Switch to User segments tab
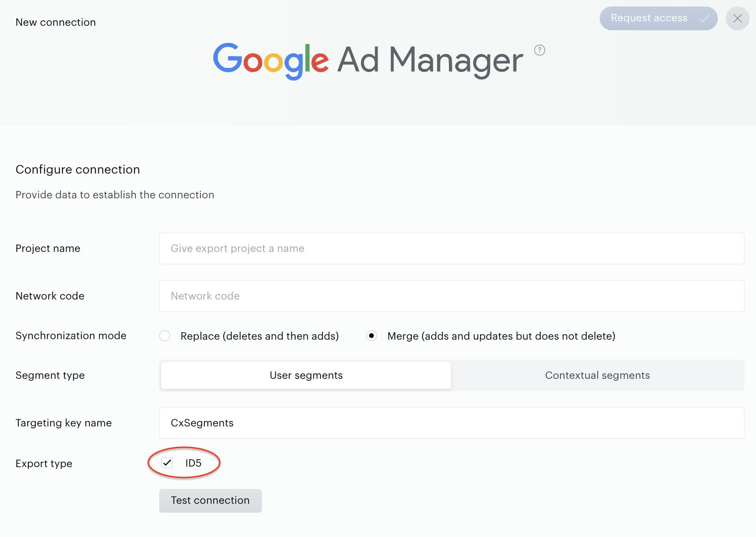The height and width of the screenshot is (537, 756). [x=306, y=375]
